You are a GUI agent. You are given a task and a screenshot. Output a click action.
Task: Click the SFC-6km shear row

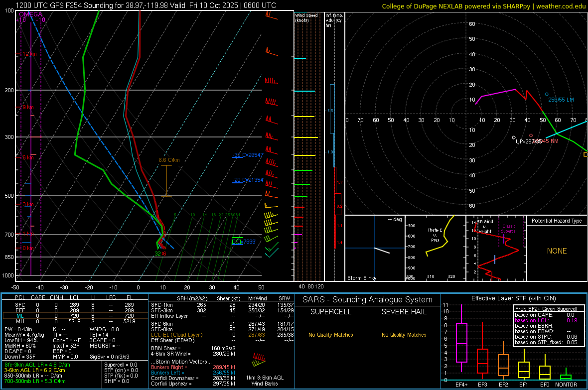tap(222, 324)
